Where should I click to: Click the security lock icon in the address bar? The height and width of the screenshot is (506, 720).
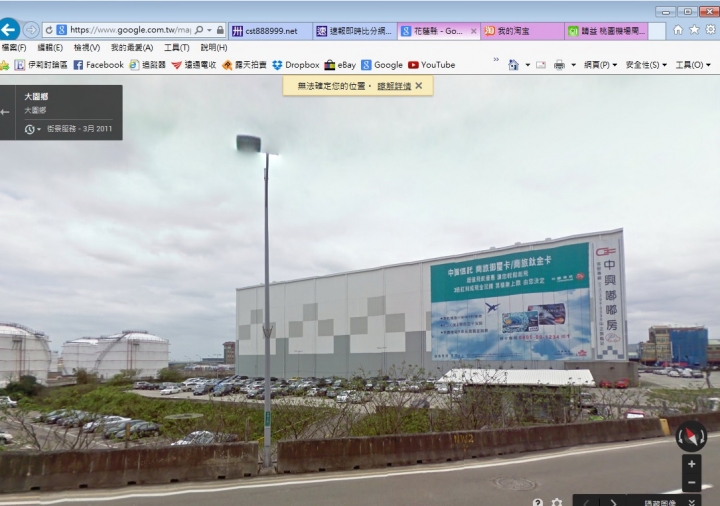pos(220,30)
